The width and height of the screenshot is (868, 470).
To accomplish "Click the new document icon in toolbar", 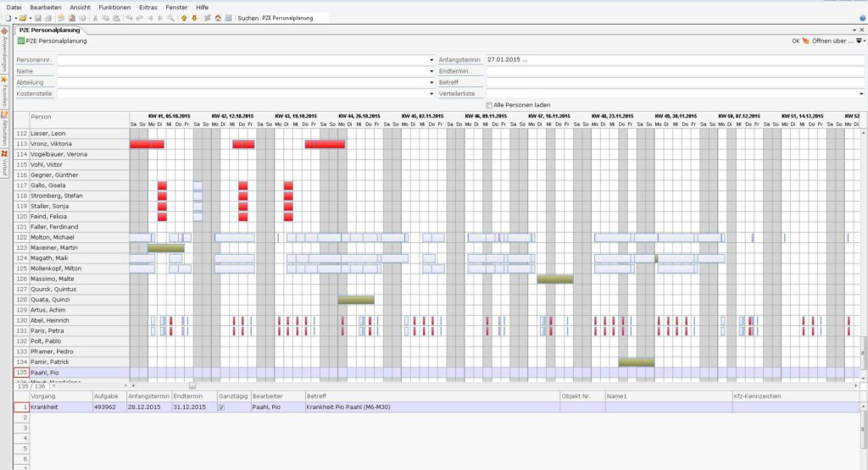I will 8,18.
